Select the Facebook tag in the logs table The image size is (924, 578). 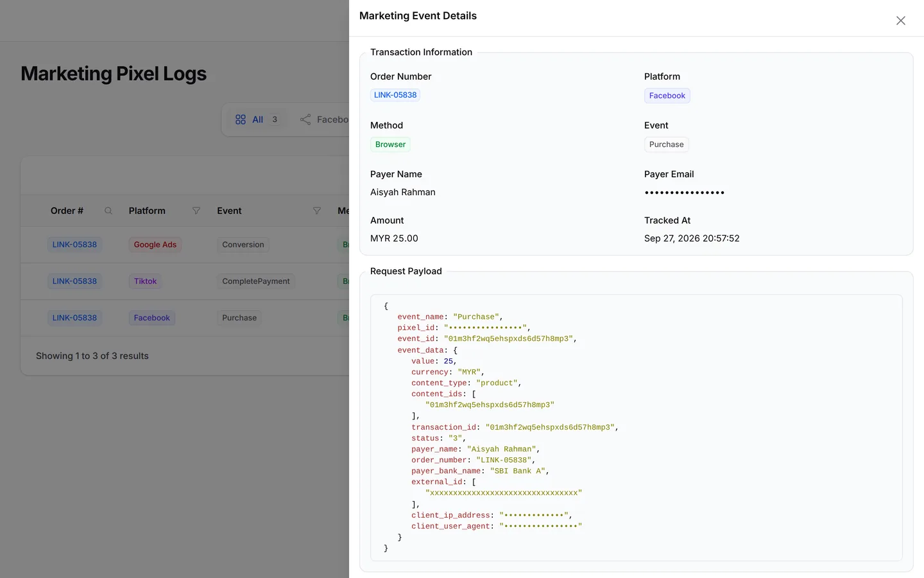pos(152,318)
